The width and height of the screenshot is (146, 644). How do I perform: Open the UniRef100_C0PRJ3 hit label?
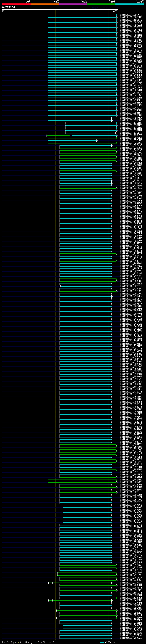click(x=131, y=32)
